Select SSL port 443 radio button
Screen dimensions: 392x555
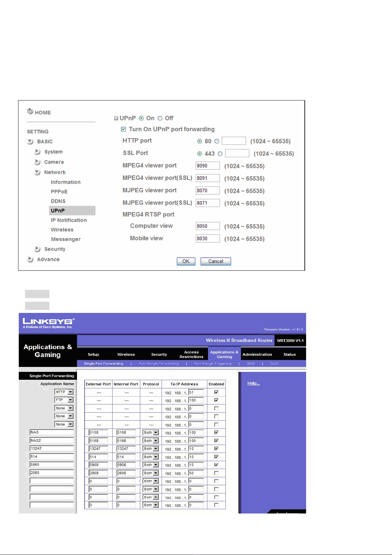click(199, 154)
